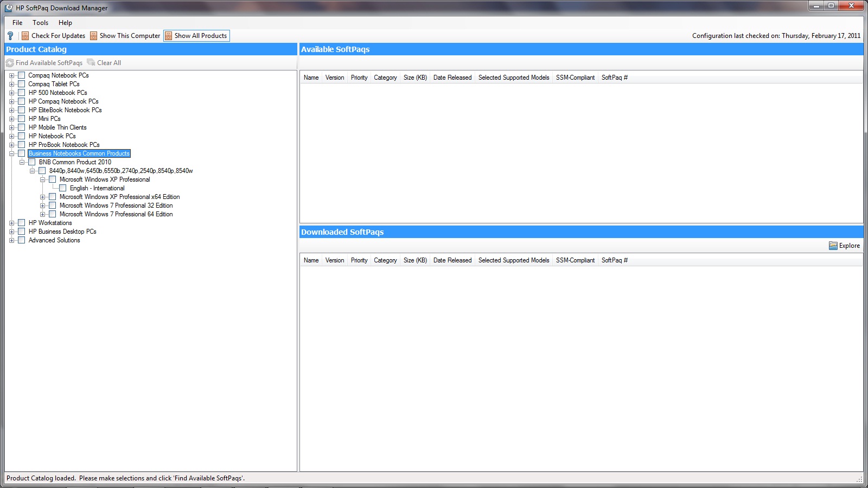Sort Available SoftPaqs by Version column

pyautogui.click(x=335, y=78)
